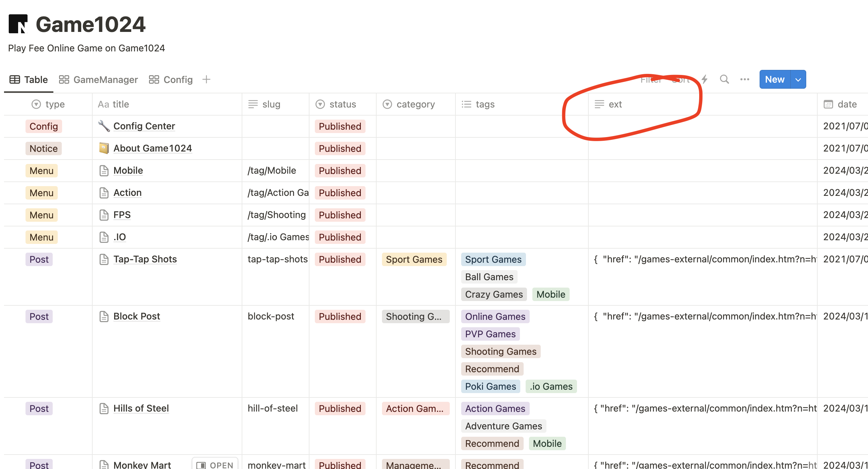Screen dimensions: 868x469
Task: Click the page icon of the .IO row
Action: (x=104, y=238)
